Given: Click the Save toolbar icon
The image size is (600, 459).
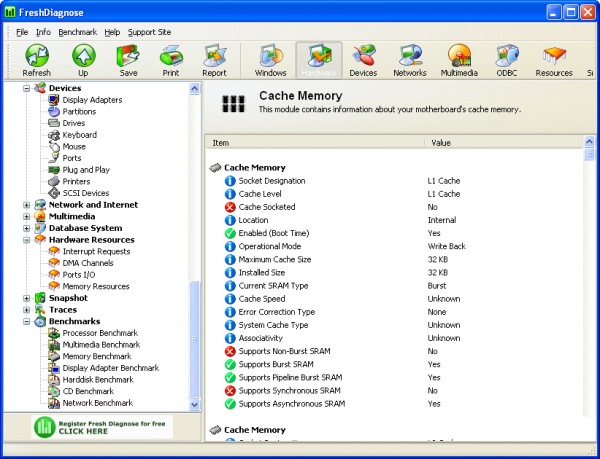Looking at the screenshot, I should tap(127, 59).
